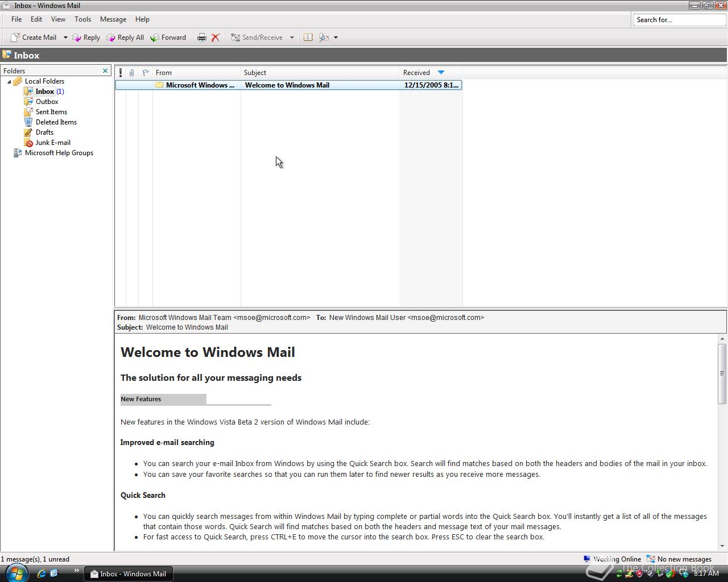Sort messages by the Received column

tap(431, 73)
